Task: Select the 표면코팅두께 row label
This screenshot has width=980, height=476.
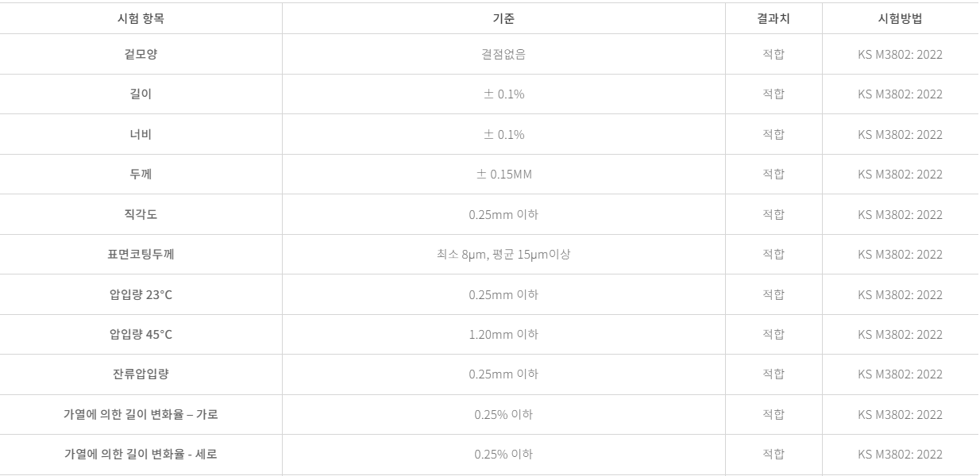Action: pos(141,254)
